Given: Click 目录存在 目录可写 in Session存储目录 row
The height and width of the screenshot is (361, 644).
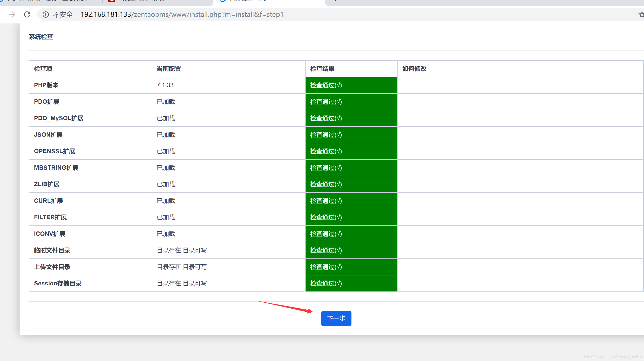Looking at the screenshot, I should [x=182, y=283].
